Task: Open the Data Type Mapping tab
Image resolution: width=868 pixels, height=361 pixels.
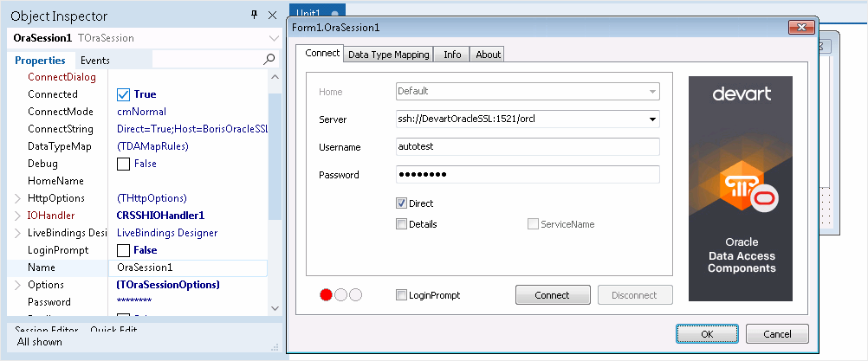Action: coord(389,55)
